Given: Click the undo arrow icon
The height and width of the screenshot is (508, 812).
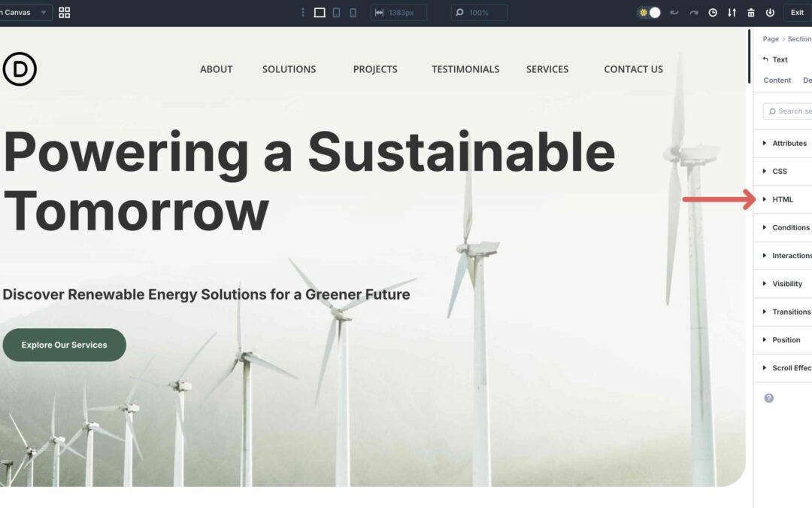Looking at the screenshot, I should (674, 12).
